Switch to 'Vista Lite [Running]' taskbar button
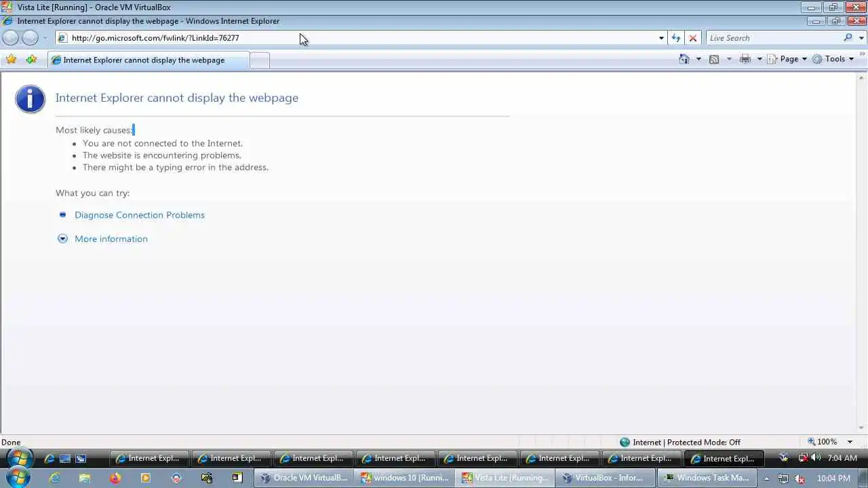Screen dimensions: 868x488 point(505,478)
